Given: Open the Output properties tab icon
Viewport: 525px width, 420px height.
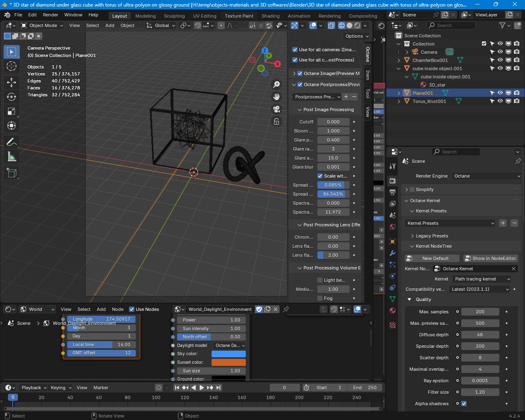Looking at the screenshot, I should pyautogui.click(x=393, y=192).
